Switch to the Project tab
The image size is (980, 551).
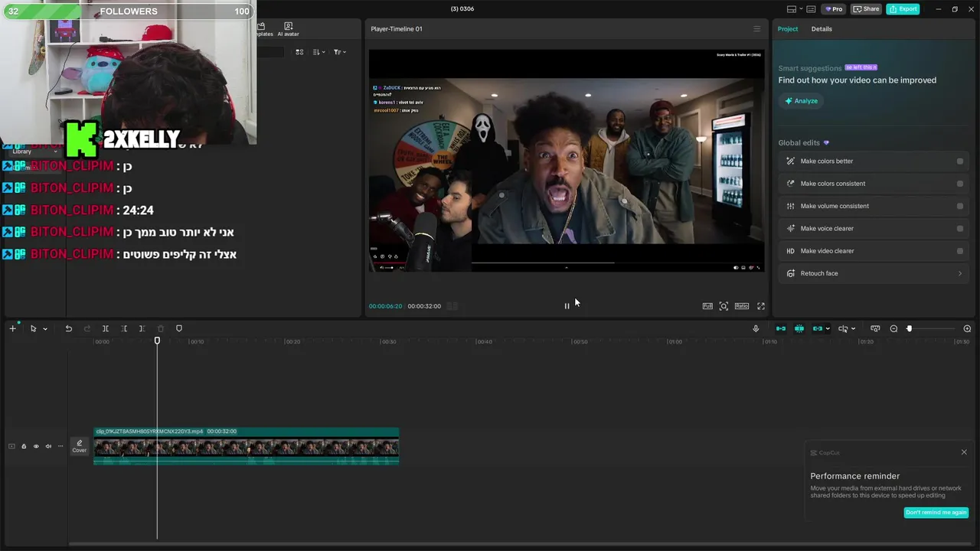(787, 29)
